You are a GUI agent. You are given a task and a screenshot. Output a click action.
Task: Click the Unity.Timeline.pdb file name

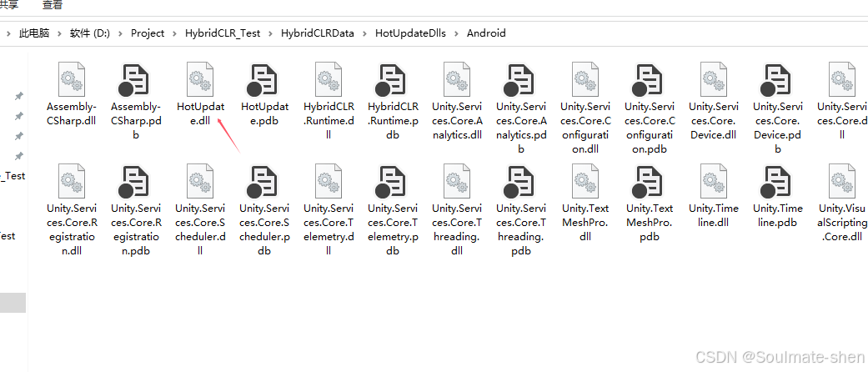pos(778,215)
